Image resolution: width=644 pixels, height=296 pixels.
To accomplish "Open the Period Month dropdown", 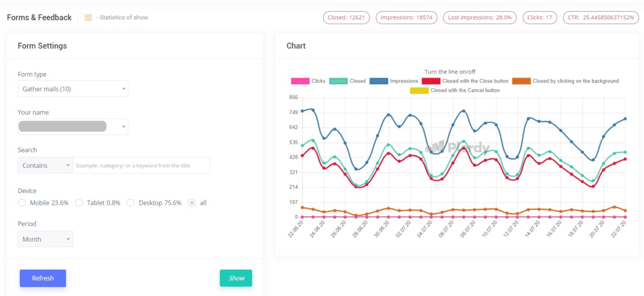I will pos(45,239).
